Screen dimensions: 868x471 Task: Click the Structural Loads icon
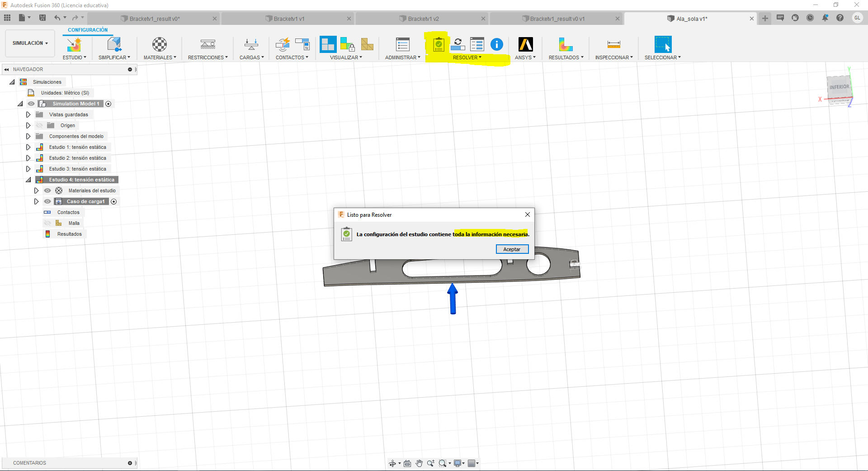point(251,44)
